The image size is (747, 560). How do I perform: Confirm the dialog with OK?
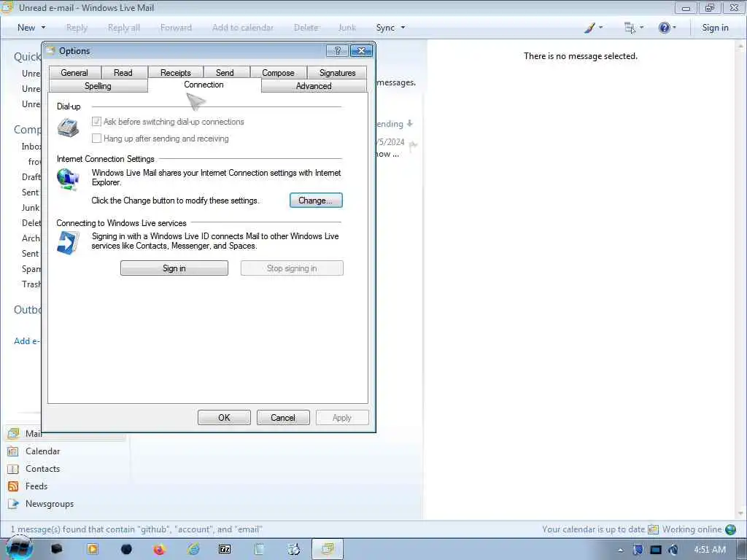[224, 418]
